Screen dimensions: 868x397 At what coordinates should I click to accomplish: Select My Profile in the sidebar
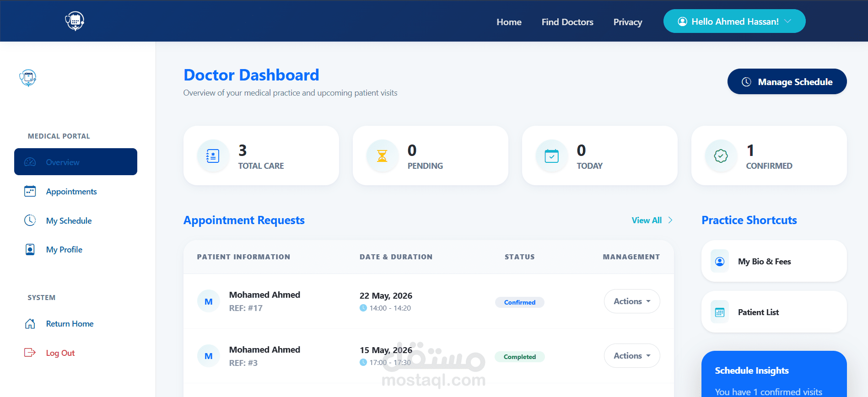(75, 249)
